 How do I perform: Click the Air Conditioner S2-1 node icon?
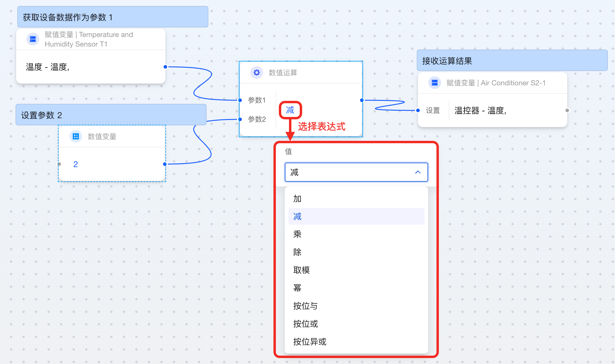click(x=434, y=83)
